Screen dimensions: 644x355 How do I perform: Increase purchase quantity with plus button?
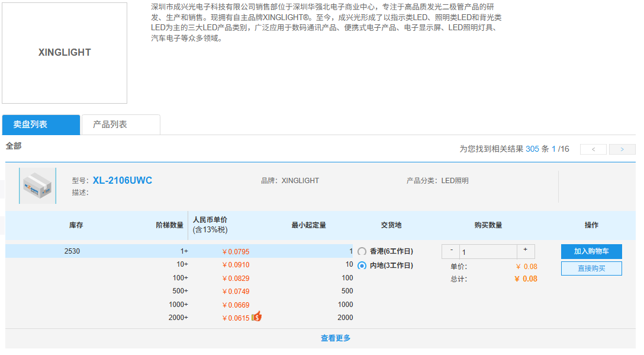coord(525,251)
